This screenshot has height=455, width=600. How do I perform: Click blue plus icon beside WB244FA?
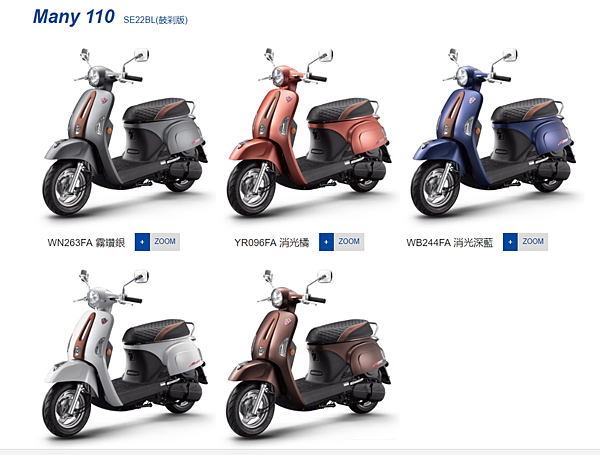point(510,242)
